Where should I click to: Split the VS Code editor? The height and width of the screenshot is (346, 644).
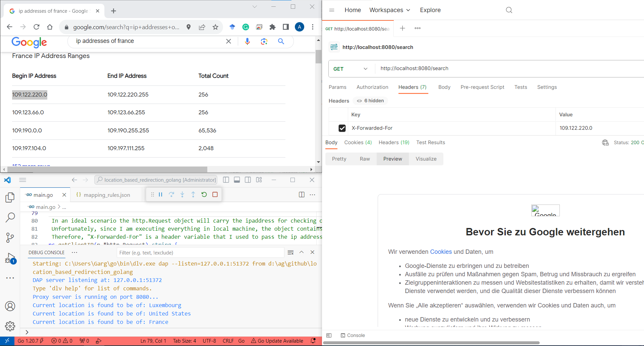pos(302,195)
